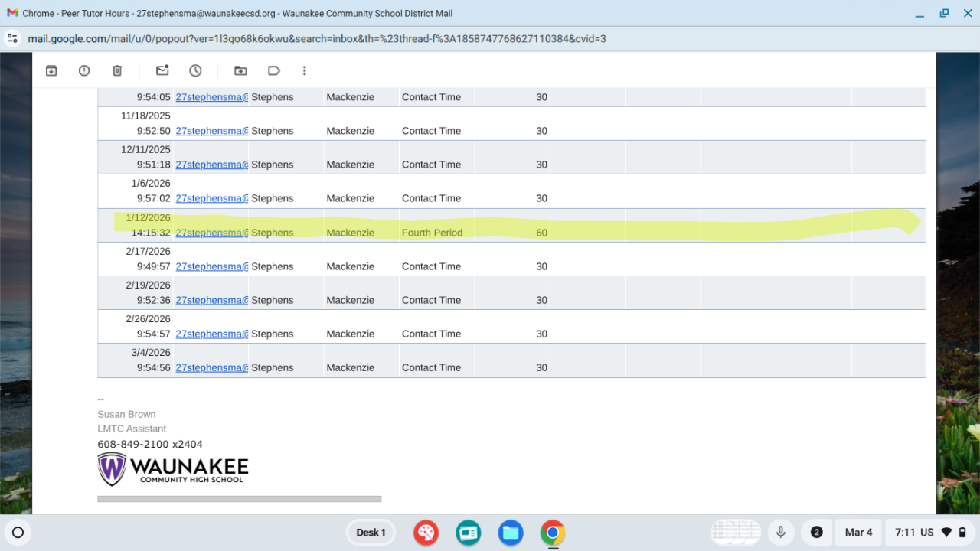Open the three-dot More options menu
Image resolution: width=980 pixels, height=551 pixels.
tap(304, 70)
